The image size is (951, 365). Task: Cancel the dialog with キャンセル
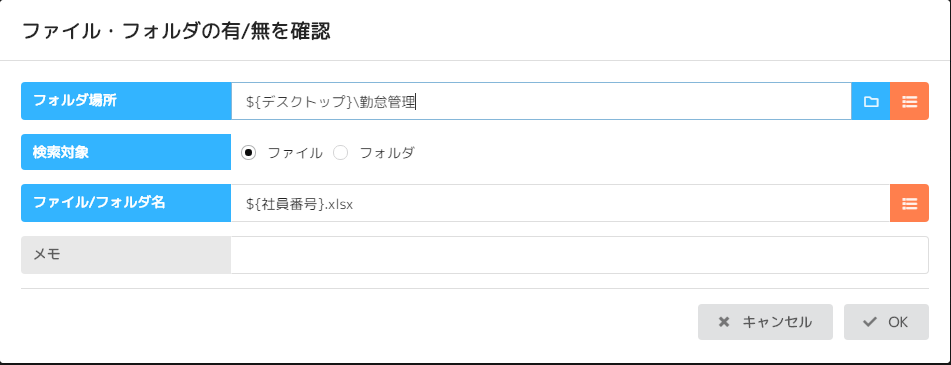[x=765, y=322]
